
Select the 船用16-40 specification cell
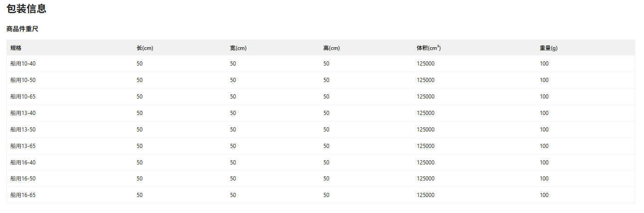tap(23, 163)
